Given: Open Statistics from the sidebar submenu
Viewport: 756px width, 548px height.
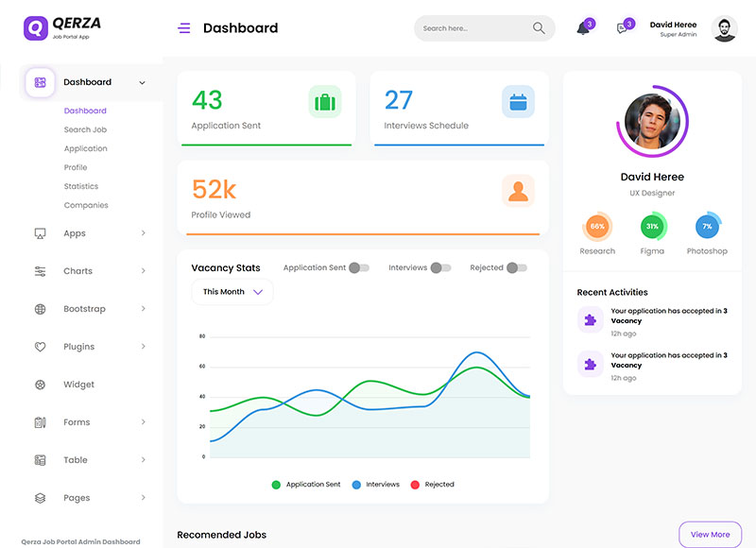Looking at the screenshot, I should pyautogui.click(x=81, y=186).
